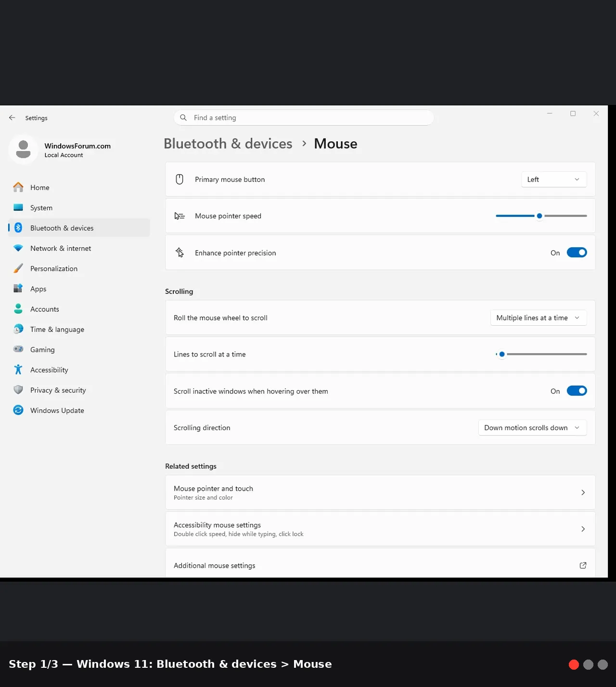Maximize the Settings window
Viewport: 616px width, 687px height.
[573, 114]
